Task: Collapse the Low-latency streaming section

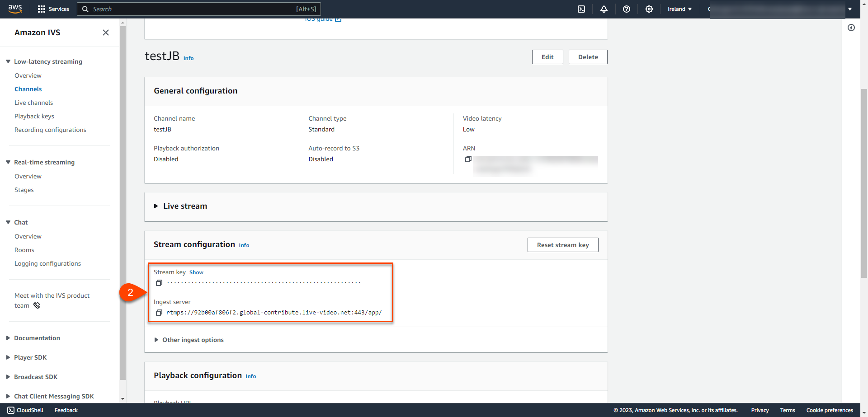Action: pos(8,61)
